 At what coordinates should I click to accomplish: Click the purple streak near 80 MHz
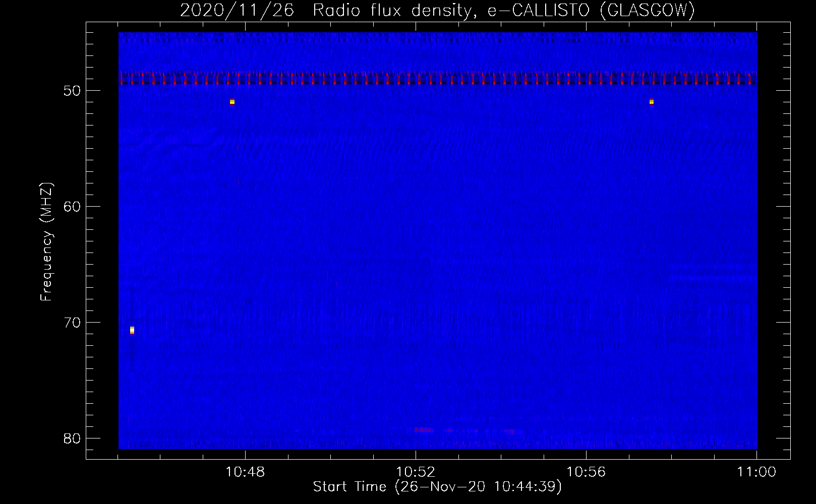coord(424,430)
